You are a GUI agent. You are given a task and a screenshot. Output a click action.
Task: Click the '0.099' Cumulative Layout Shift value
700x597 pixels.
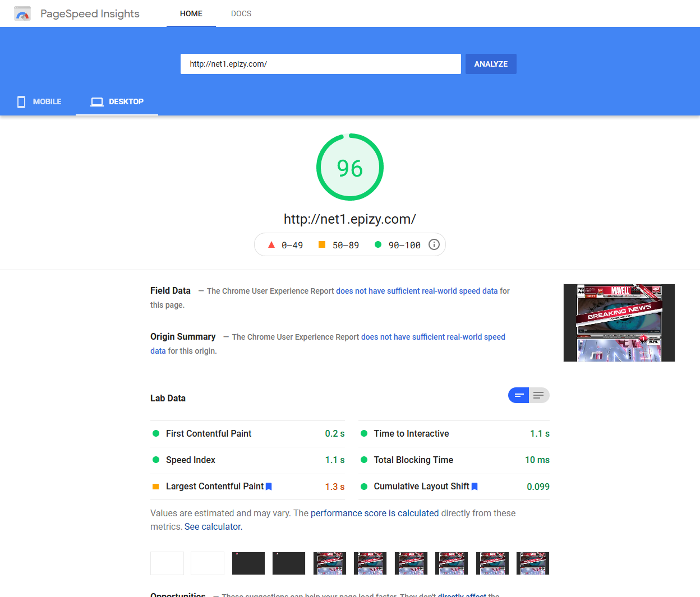(x=538, y=487)
